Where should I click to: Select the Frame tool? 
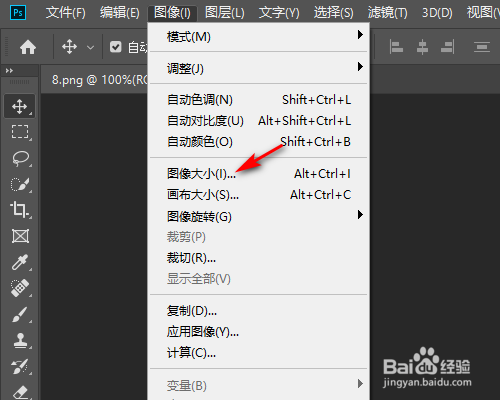20,236
